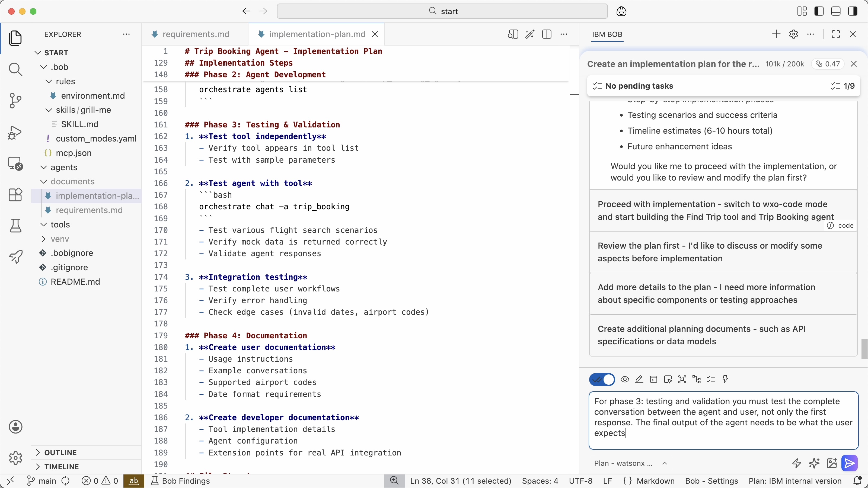Viewport: 868px width, 488px height.
Task: Open README.md from the explorer
Action: click(75, 282)
